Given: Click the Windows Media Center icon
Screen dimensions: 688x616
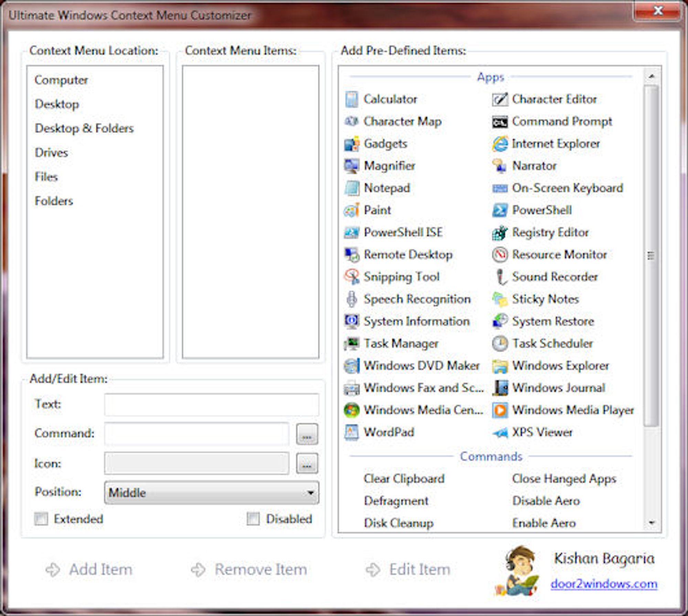Looking at the screenshot, I should click(352, 410).
